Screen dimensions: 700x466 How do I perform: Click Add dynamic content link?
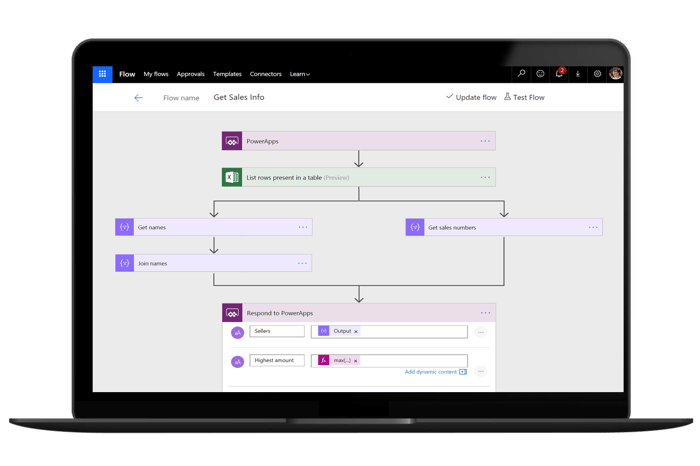435,372
